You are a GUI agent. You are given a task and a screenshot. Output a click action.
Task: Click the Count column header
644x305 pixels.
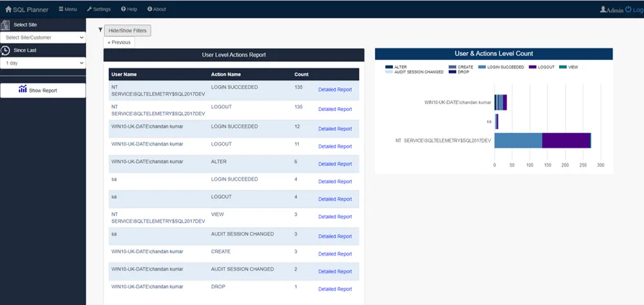coord(301,74)
